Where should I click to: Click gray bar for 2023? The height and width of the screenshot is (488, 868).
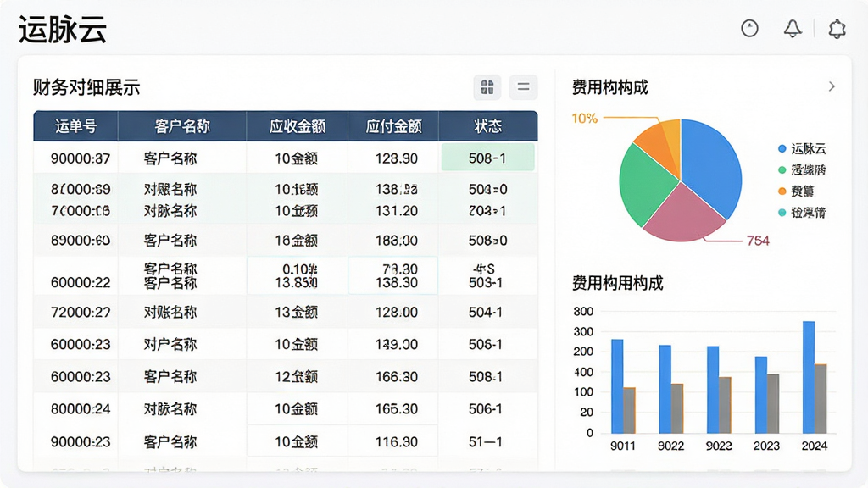coord(773,404)
